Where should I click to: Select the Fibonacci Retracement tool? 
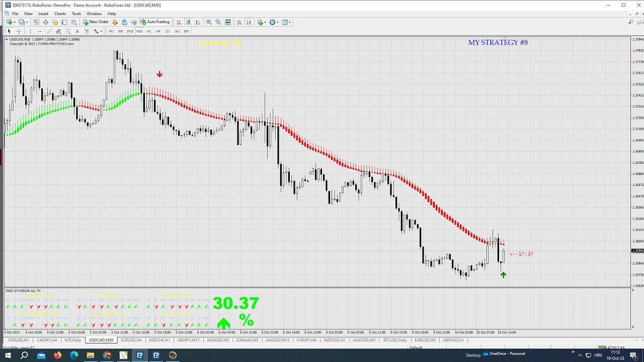68,31
